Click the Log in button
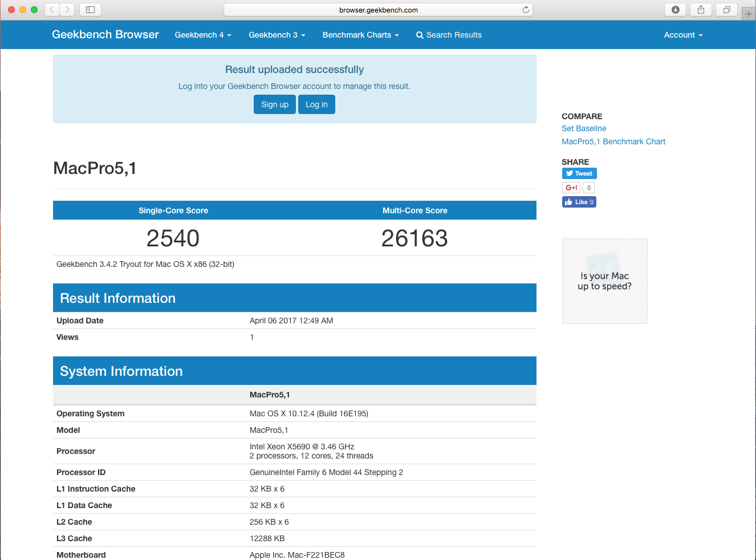756x560 pixels. point(316,104)
